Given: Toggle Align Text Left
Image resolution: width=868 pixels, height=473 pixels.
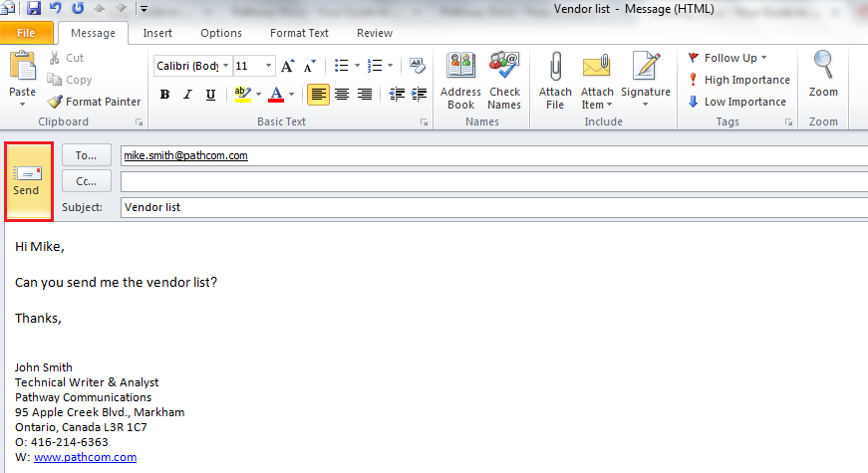Looking at the screenshot, I should coord(318,95).
